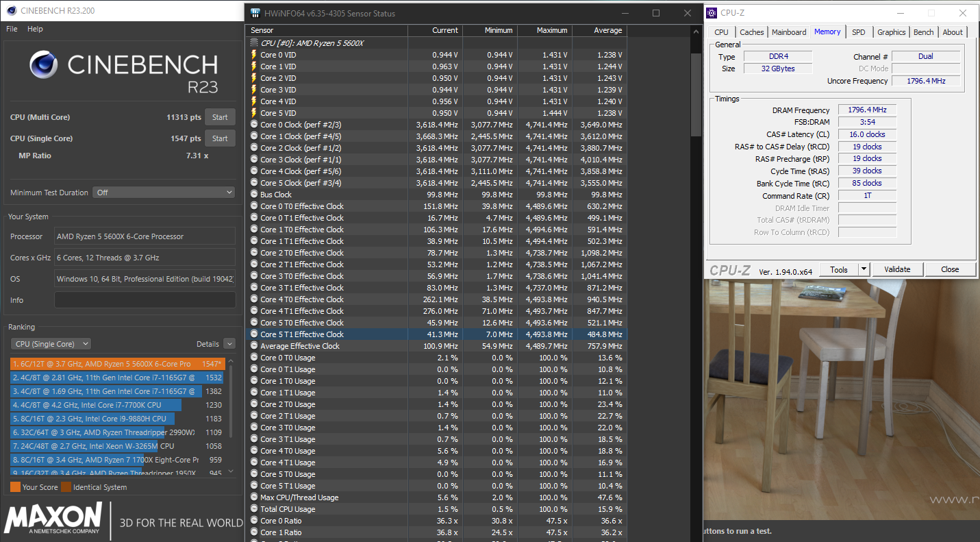Click the icon beside Core 0 T0 Usage
This screenshot has height=542, width=980.
[254, 358]
